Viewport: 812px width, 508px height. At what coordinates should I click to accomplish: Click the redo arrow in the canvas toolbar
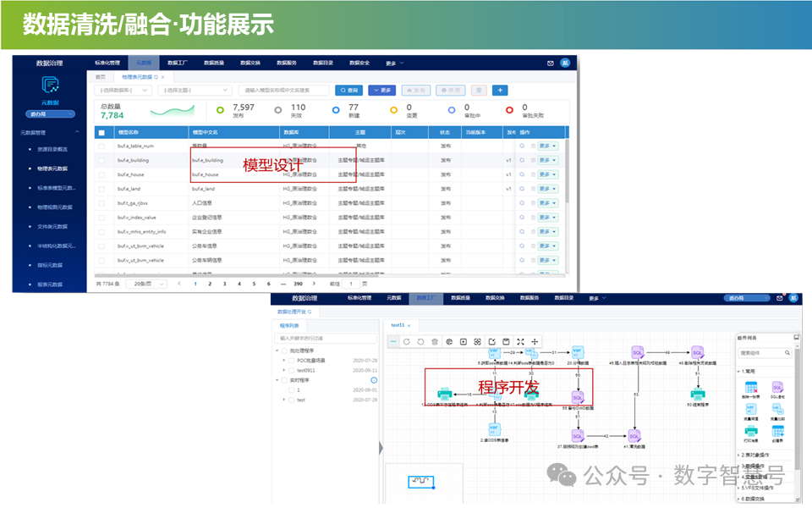(407, 341)
